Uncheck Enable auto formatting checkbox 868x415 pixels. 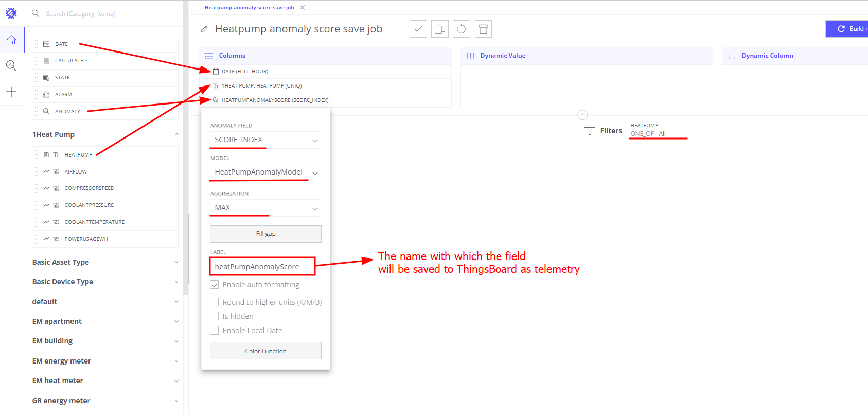click(215, 285)
